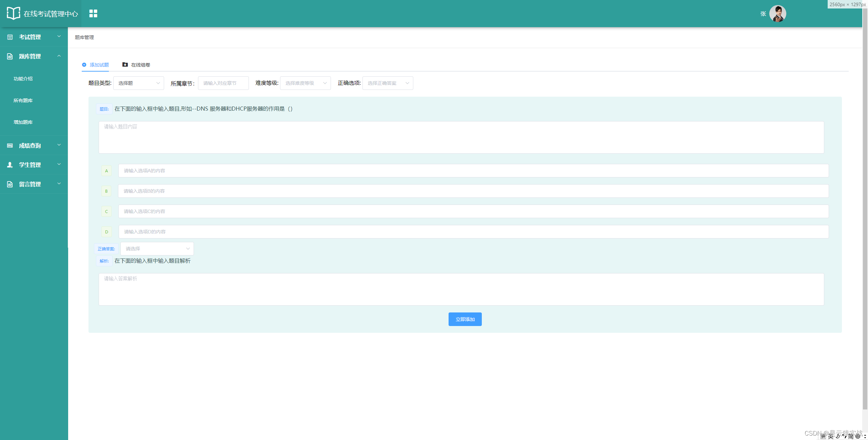The image size is (868, 440).
Task: Focus the 请输入题目内容 text area
Action: [x=461, y=137]
